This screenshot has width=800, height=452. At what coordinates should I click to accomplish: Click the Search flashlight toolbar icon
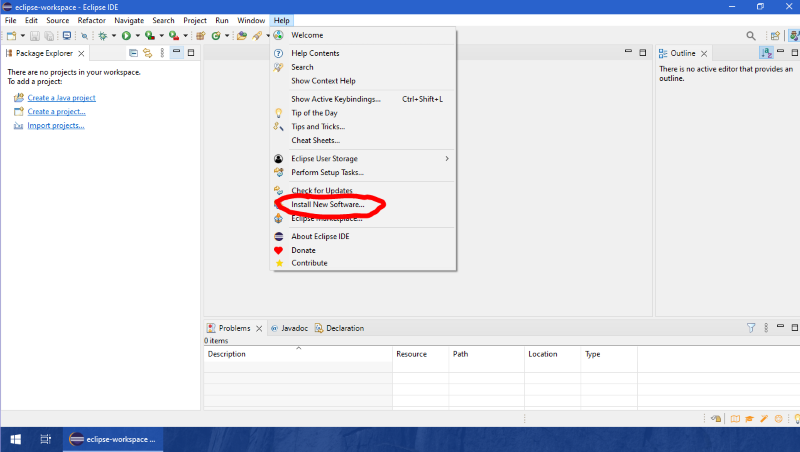(x=257, y=36)
